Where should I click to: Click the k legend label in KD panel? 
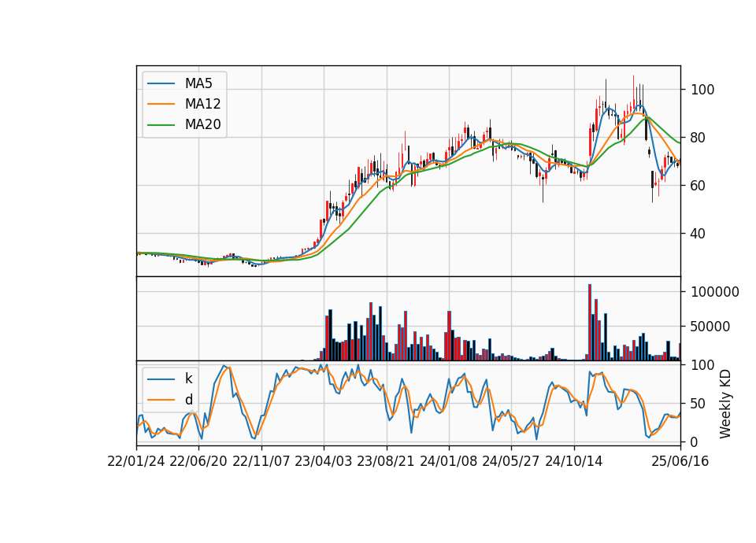[188, 379]
